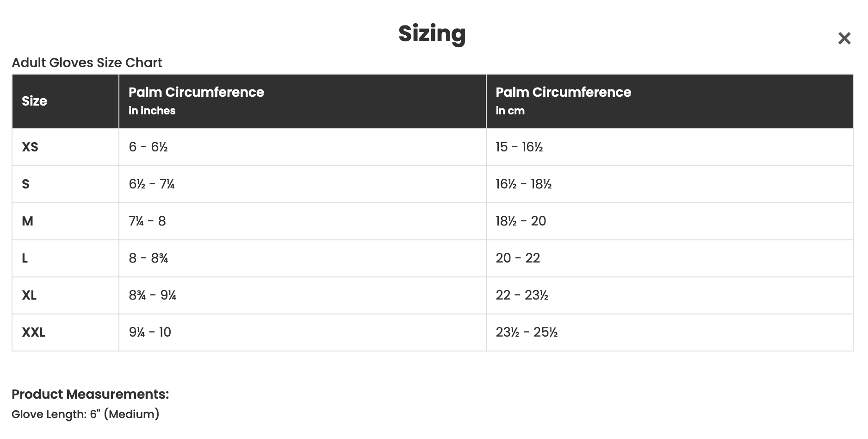Click the XS inches value 6 - 6½
Screen dimensions: 868x439
click(148, 147)
